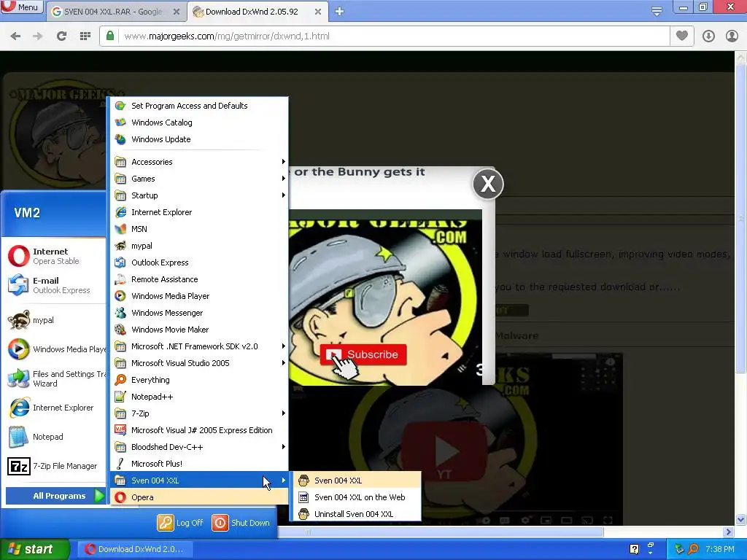
Task: Launch Internet Explorer from All Programs list
Action: [x=199, y=212]
